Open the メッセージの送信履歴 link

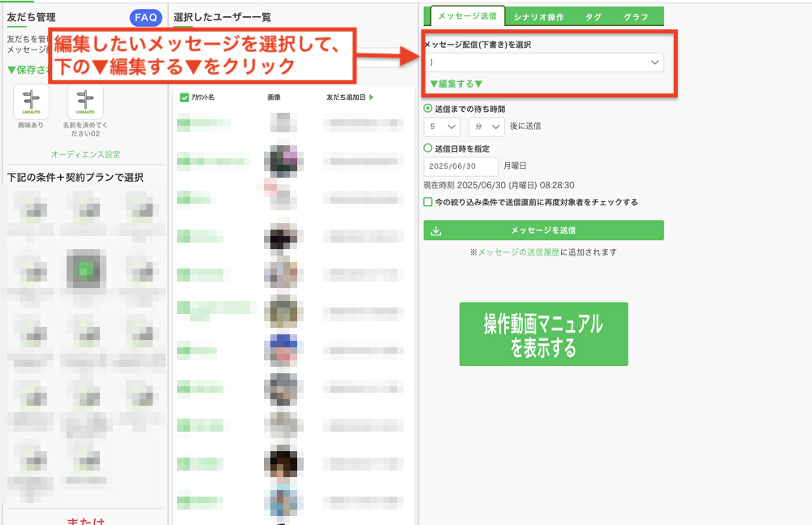[517, 252]
